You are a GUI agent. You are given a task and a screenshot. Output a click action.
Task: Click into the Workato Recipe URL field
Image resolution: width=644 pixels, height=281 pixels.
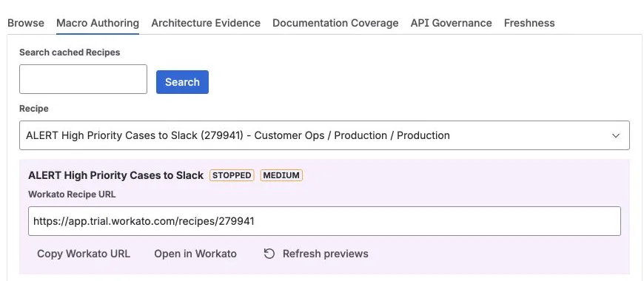pos(324,221)
